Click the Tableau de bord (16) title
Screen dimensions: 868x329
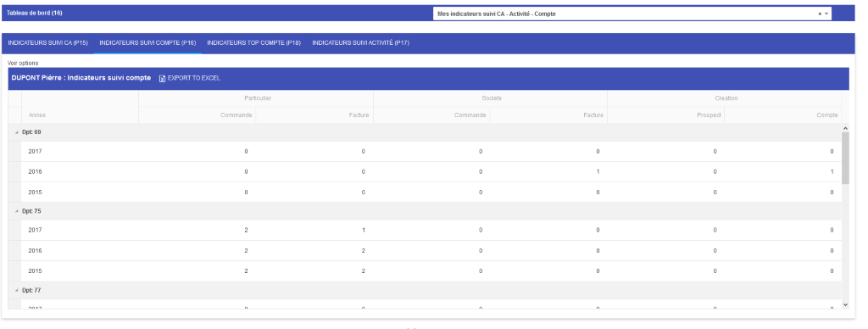point(34,13)
